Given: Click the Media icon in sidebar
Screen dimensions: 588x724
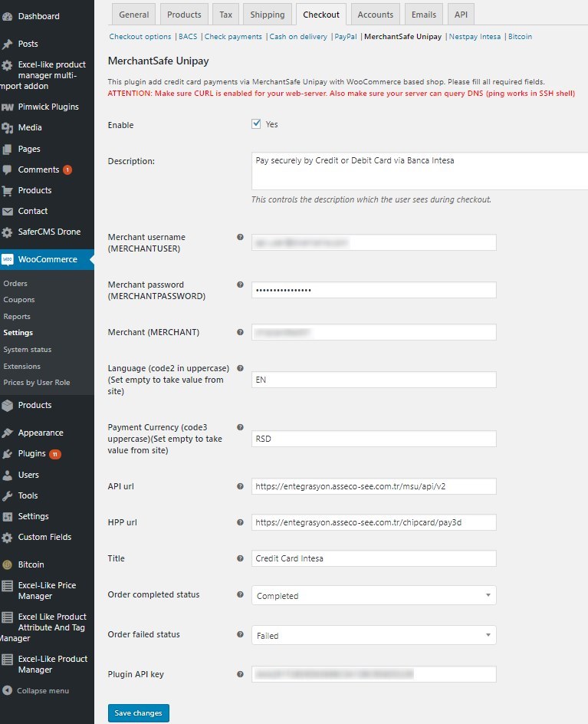Looking at the screenshot, I should tap(7, 127).
